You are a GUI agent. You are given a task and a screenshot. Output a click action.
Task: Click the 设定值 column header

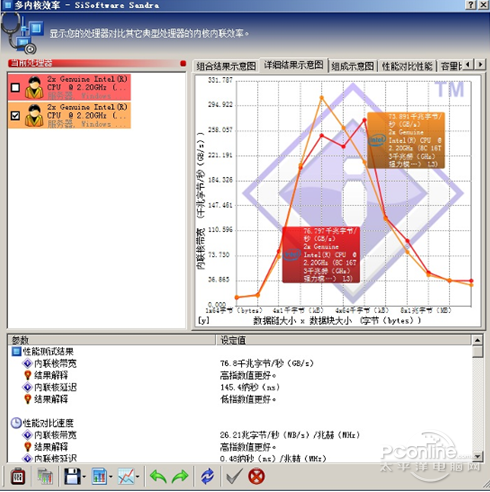[x=344, y=340]
